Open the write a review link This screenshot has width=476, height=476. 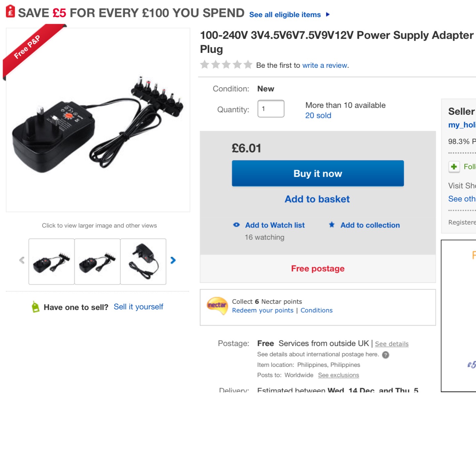tap(325, 65)
